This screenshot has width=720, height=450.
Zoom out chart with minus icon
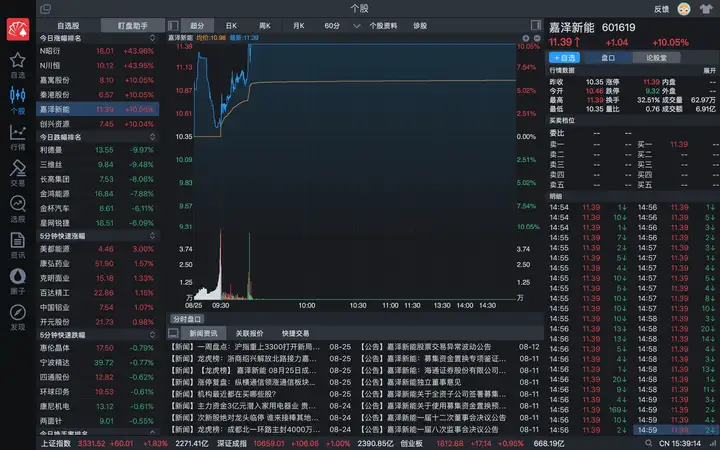pyautogui.click(x=537, y=38)
